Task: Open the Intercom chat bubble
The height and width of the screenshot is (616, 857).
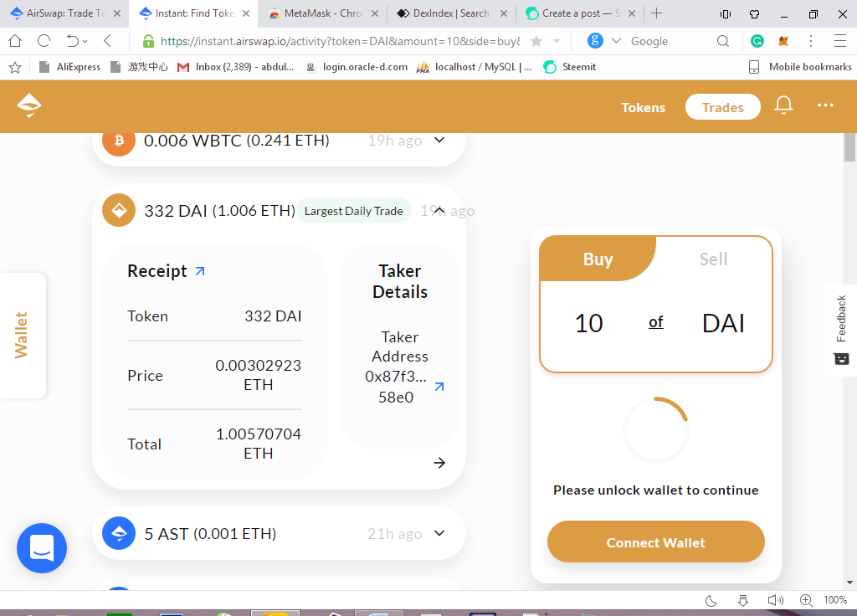Action: point(42,548)
